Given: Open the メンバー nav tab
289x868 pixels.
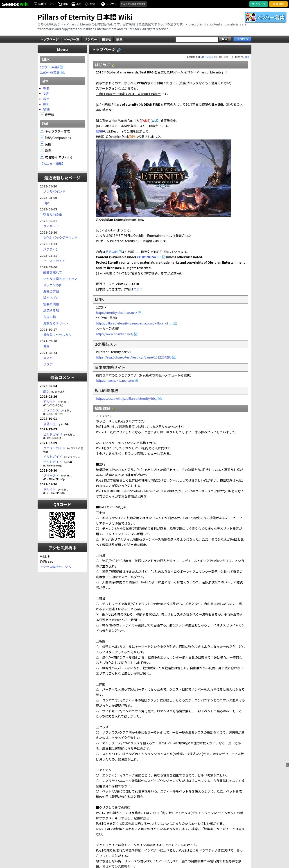Looking at the screenshot, I should click(90, 39).
